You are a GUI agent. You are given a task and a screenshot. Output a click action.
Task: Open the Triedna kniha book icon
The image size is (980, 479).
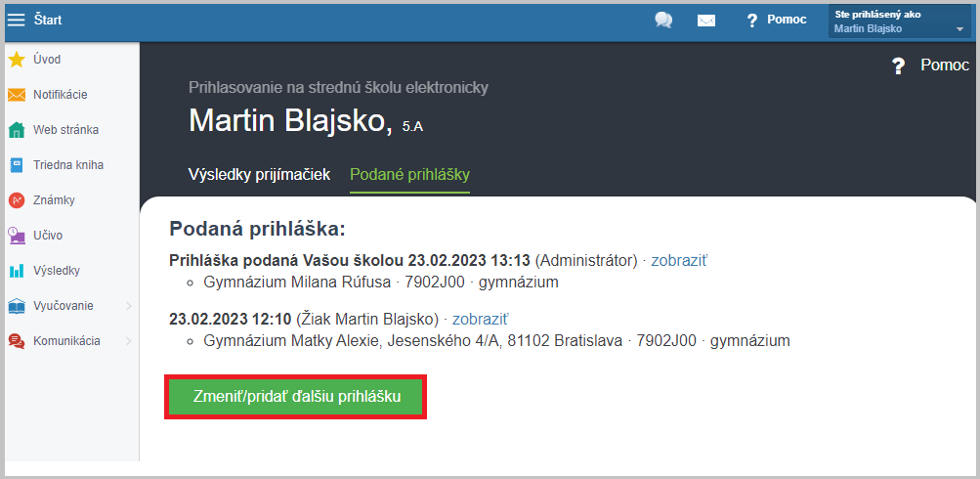[17, 165]
